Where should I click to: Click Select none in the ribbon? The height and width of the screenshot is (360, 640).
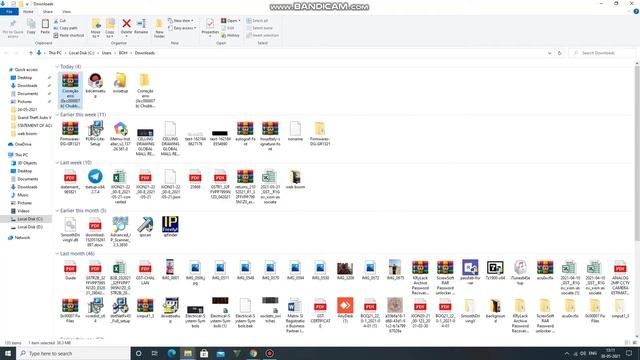[x=260, y=28]
